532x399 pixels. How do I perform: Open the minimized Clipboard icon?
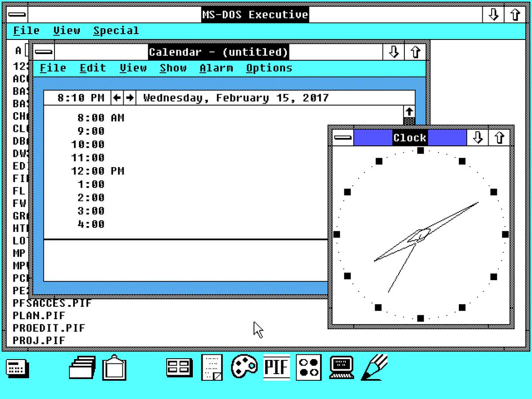[x=114, y=368]
